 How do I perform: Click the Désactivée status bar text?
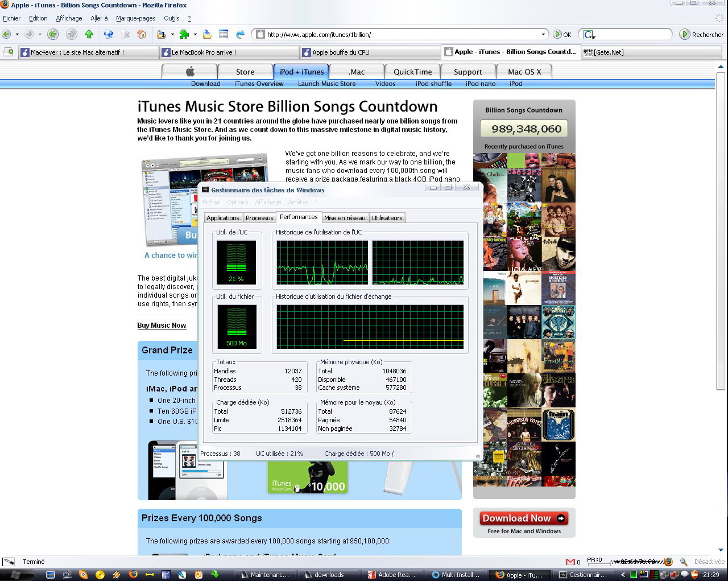click(x=709, y=562)
